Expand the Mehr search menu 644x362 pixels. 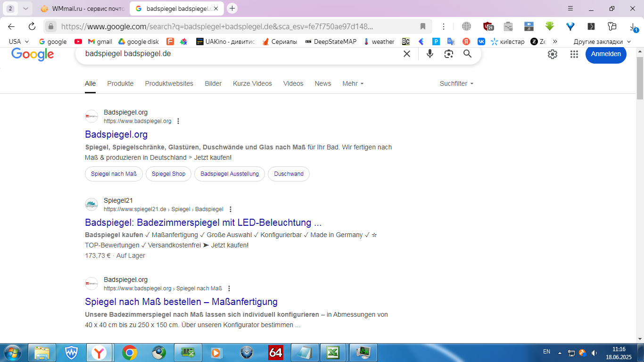[x=353, y=83]
